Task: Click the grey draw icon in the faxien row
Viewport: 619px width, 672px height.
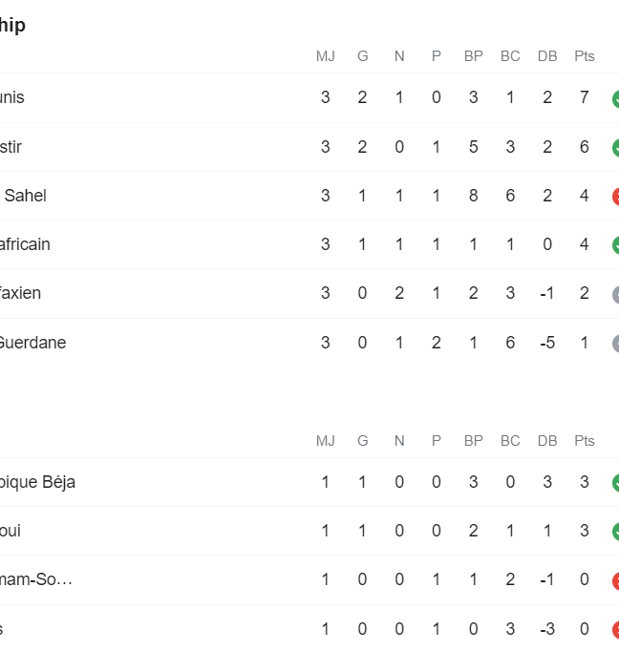Action: coord(615,295)
